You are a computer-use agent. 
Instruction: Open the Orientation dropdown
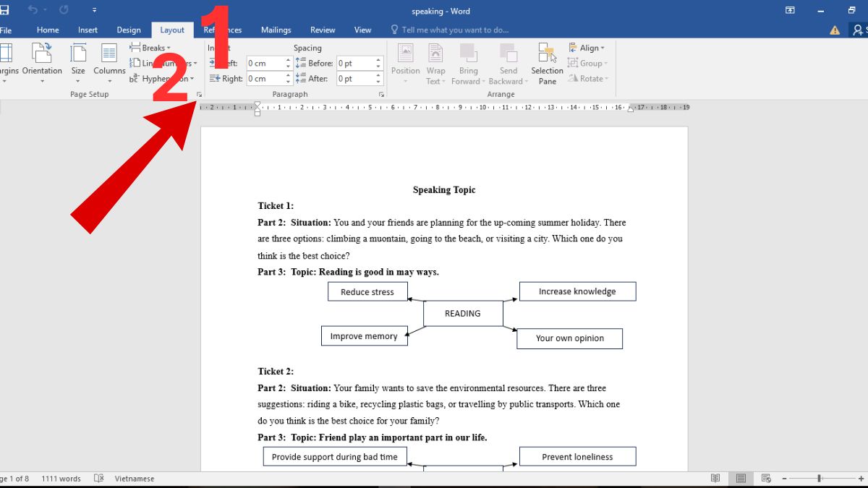click(42, 64)
